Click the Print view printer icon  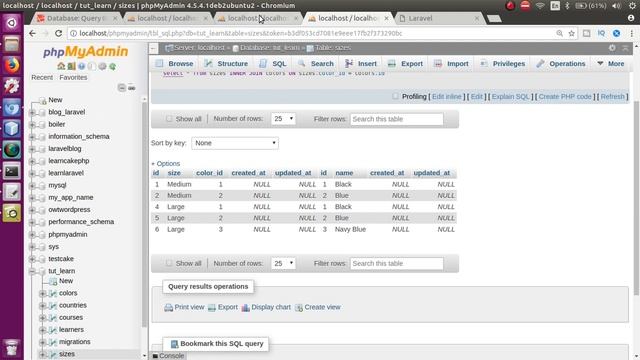pyautogui.click(x=169, y=307)
